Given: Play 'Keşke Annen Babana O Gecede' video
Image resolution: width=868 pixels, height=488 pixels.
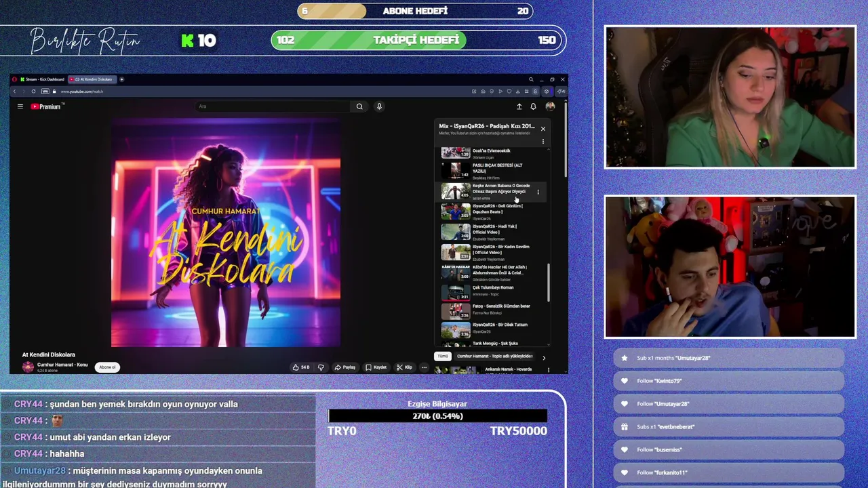Looking at the screenshot, I should pos(492,191).
